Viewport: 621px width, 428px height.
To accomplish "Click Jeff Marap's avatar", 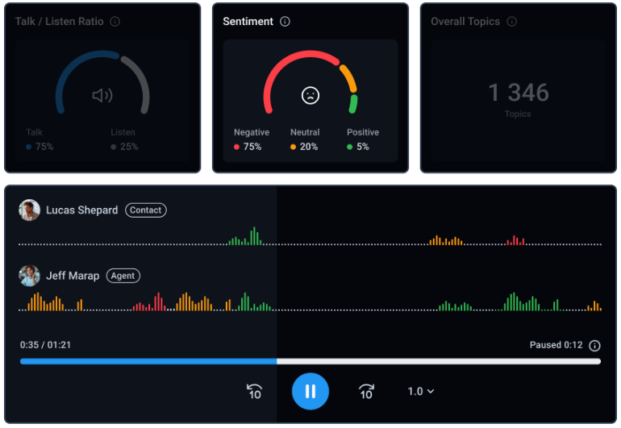I will 30,275.
